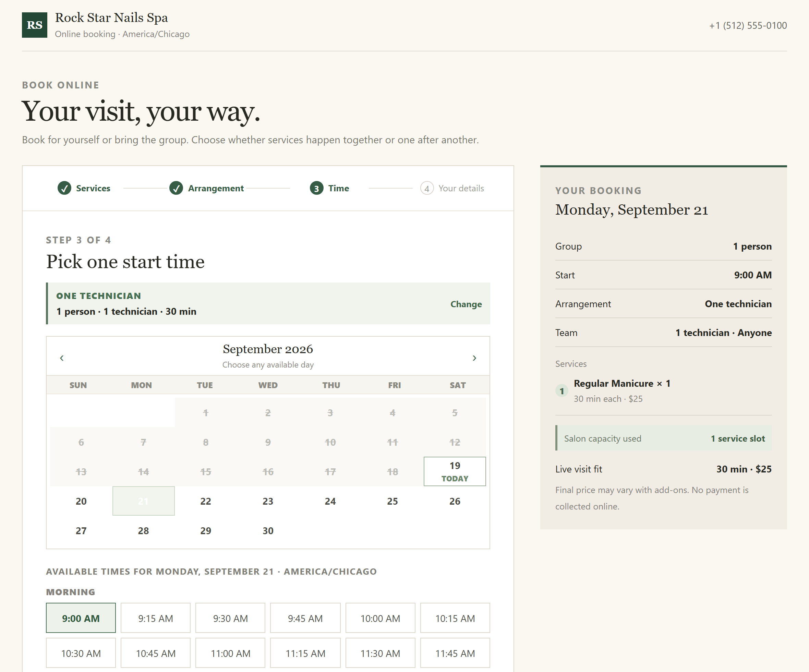
Task: Change the technician arrangement
Action: click(466, 304)
